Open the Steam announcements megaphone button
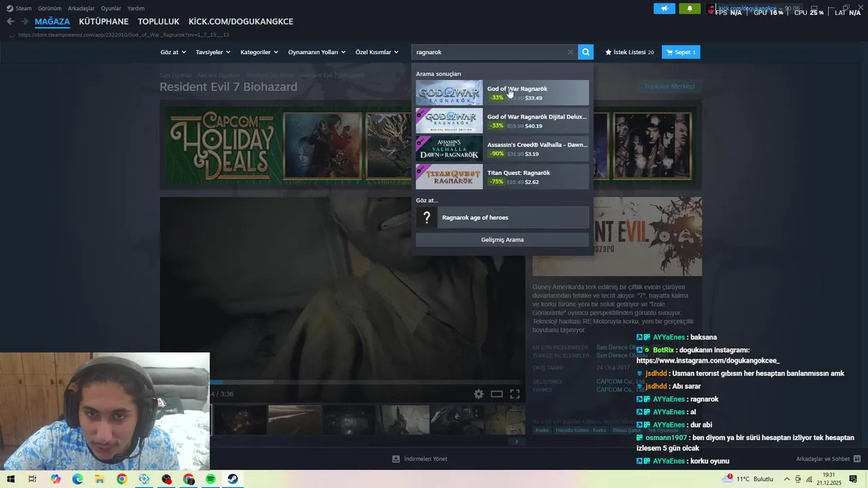This screenshot has width=868, height=488. pos(665,9)
